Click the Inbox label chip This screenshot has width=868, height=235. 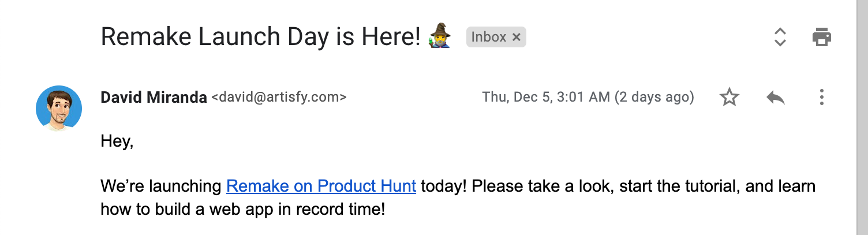[489, 38]
